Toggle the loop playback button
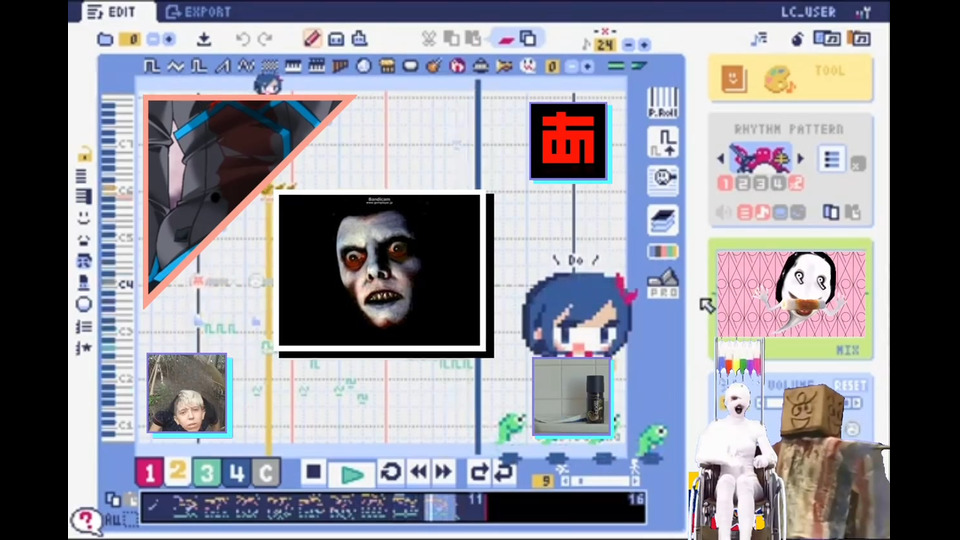 click(391, 473)
